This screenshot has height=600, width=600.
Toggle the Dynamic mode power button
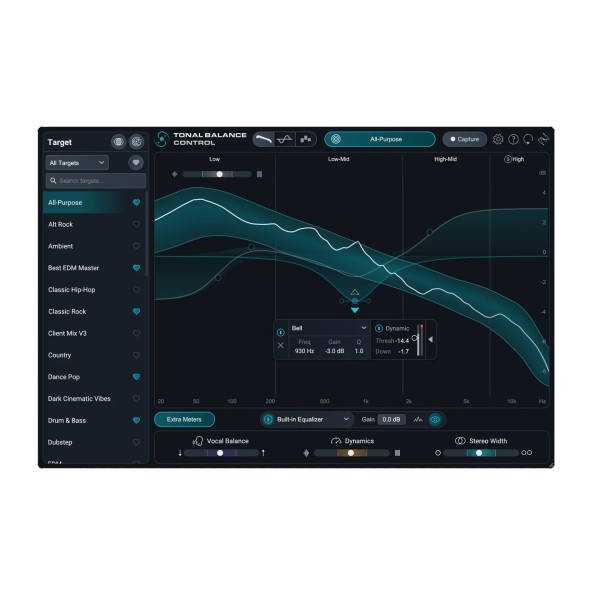point(379,328)
